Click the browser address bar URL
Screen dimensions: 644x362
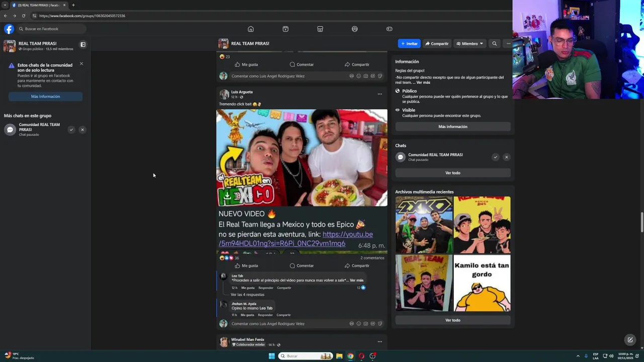pyautogui.click(x=82, y=16)
